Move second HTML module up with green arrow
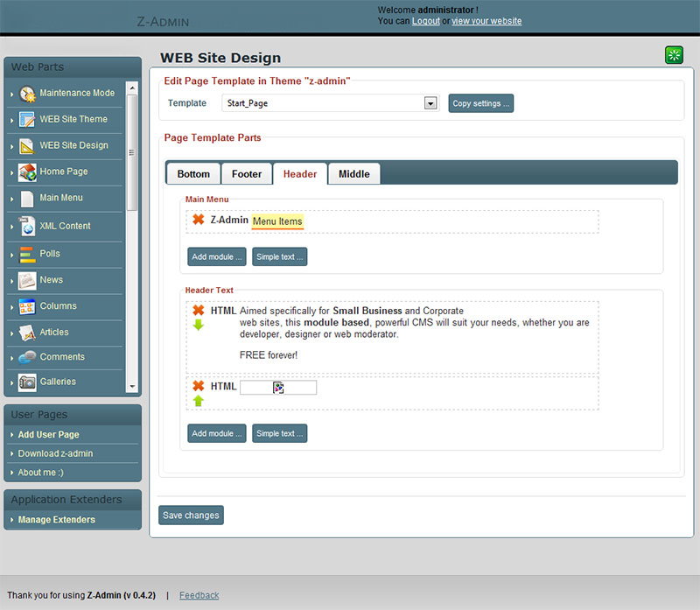This screenshot has width=700, height=610. pos(199,401)
